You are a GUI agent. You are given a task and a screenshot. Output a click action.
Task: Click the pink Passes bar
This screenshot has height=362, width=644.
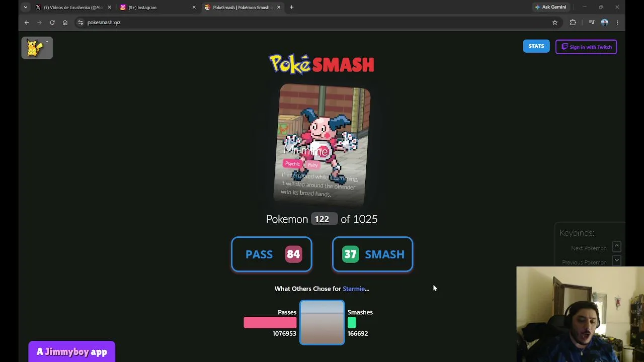[270, 322]
